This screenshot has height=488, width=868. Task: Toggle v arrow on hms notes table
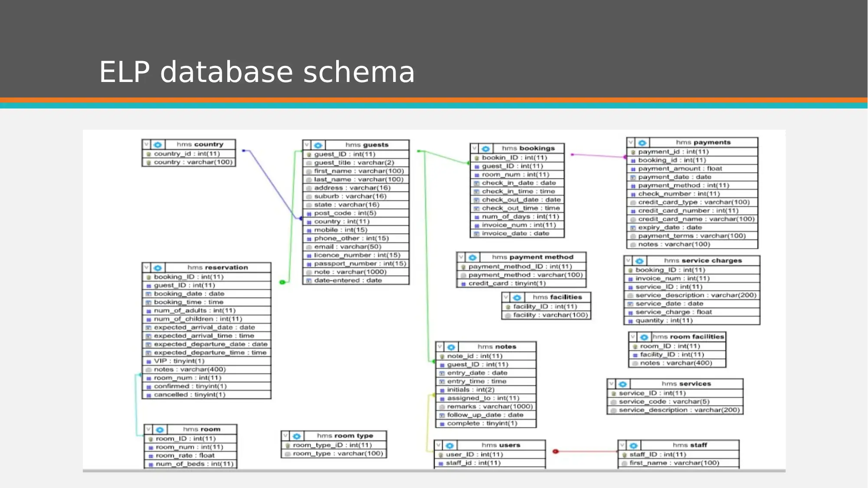440,347
